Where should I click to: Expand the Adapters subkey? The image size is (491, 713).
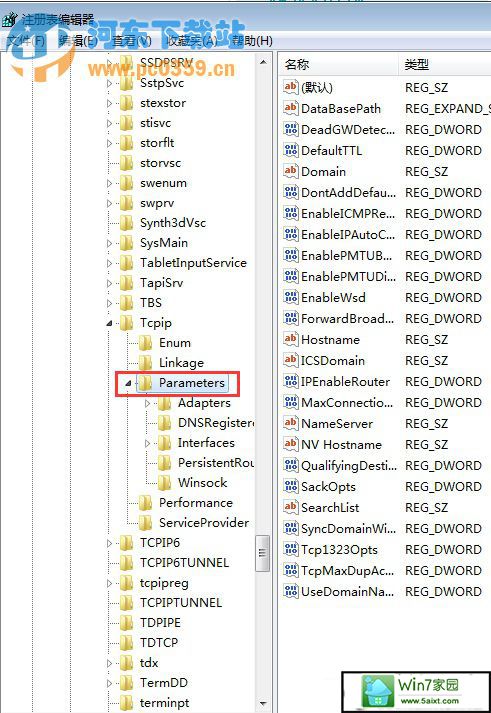pos(147,403)
